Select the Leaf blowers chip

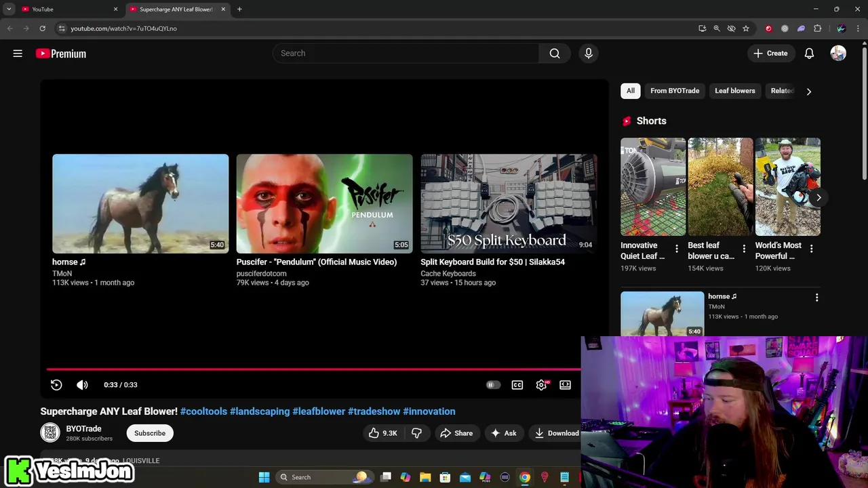(735, 91)
